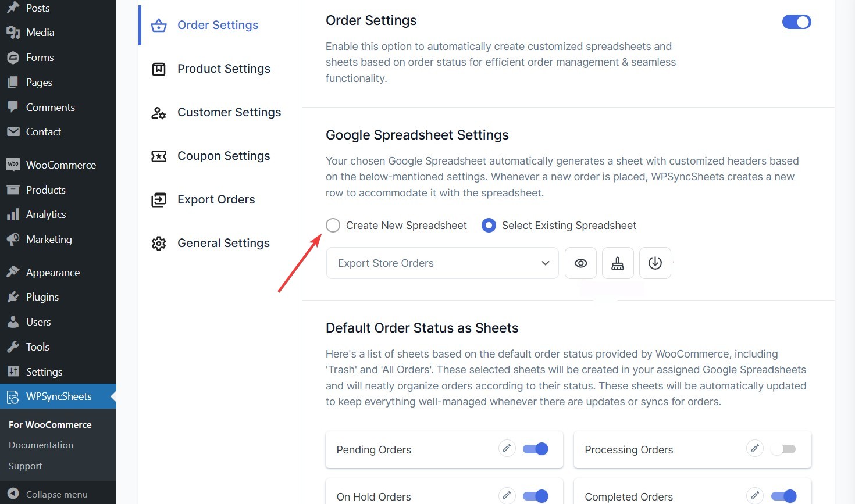Viewport: 855px width, 504px height.
Task: Click the Appearance paintbrush icon
Action: pyautogui.click(x=13, y=272)
